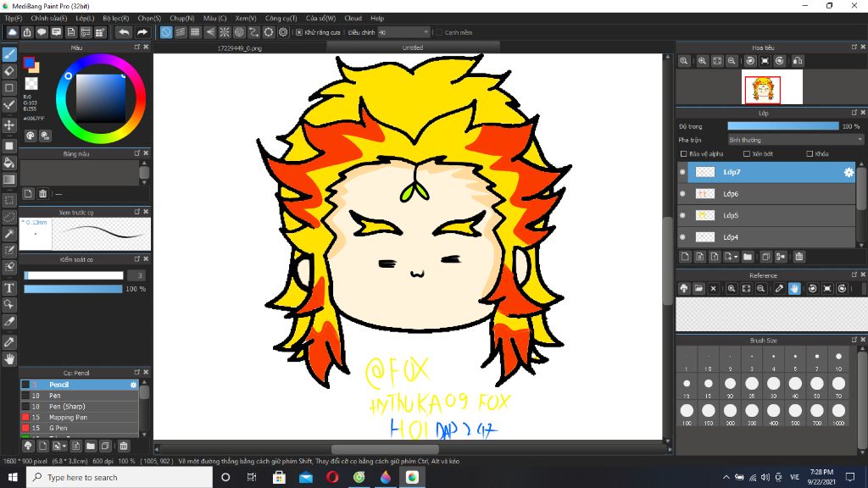Turn on concentric circle snap
The width and height of the screenshot is (868, 488).
pos(239,32)
